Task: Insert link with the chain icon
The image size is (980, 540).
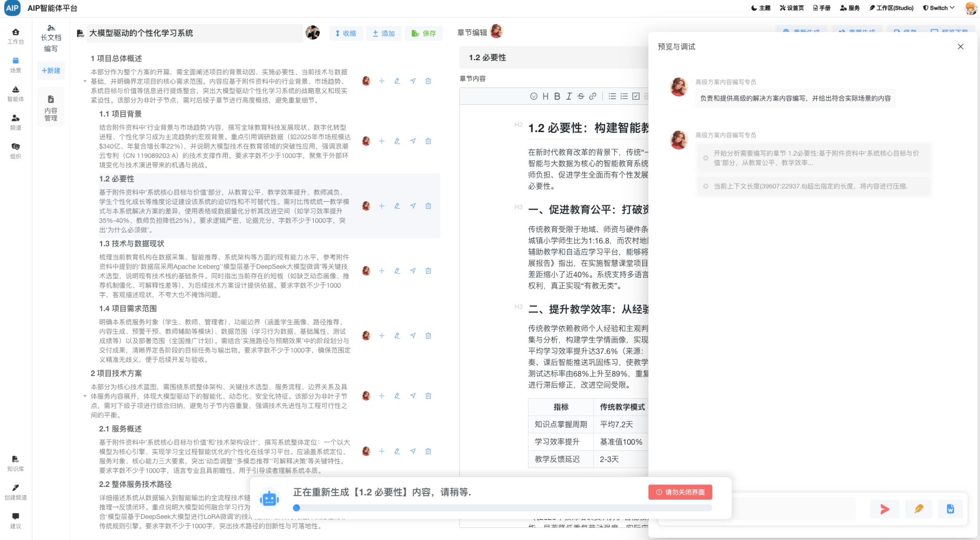Action: point(593,96)
